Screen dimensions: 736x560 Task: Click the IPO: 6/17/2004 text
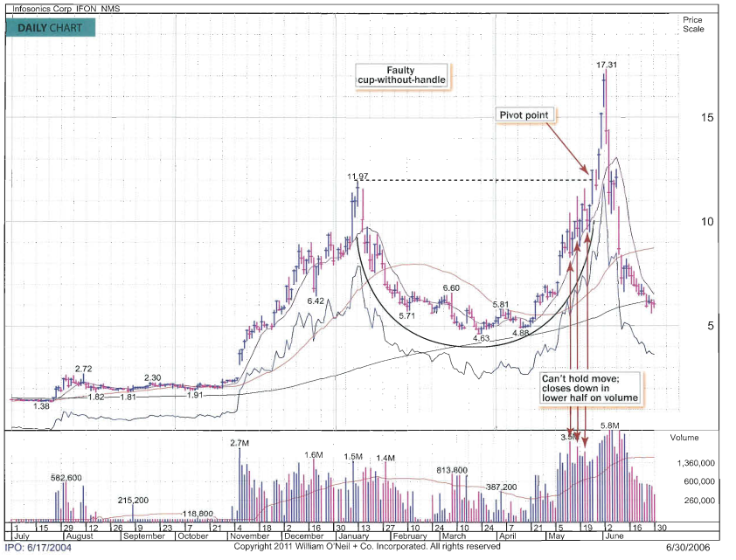41,548
